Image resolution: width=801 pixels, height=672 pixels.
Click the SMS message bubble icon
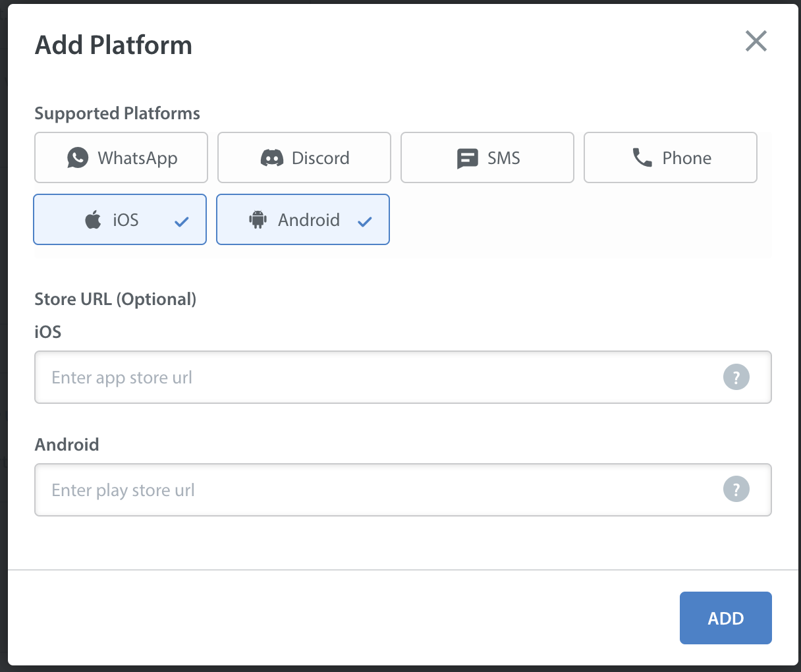[x=468, y=159]
